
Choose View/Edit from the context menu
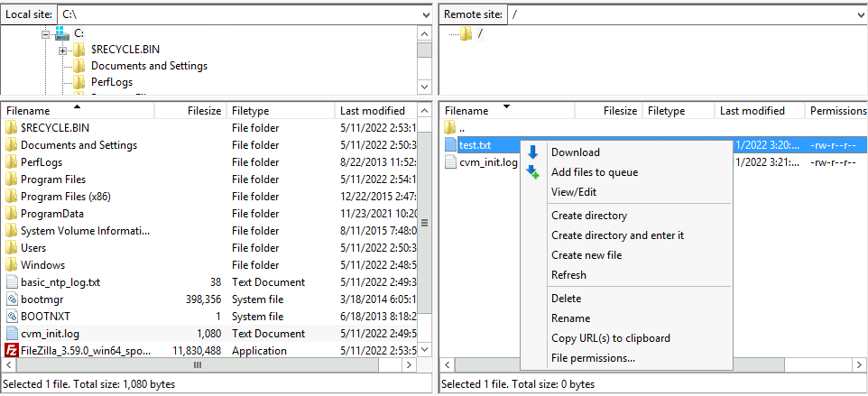point(574,192)
